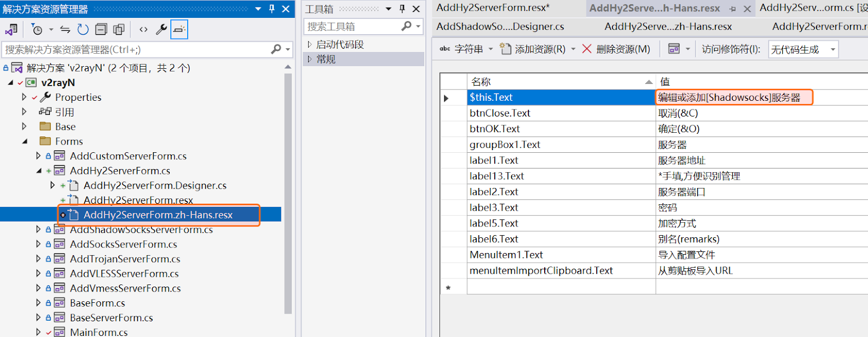This screenshot has height=337, width=868.
Task: Open the access modifier dropdown
Action: pyautogui.click(x=803, y=49)
